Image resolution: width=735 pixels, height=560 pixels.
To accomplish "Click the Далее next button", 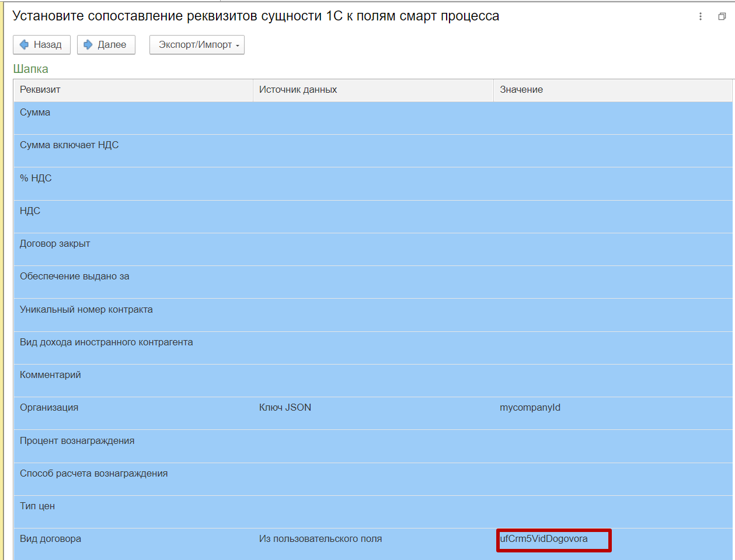I will tap(106, 45).
